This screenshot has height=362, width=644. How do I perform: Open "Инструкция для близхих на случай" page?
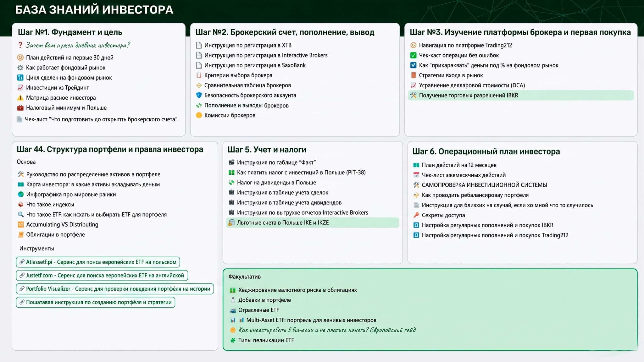point(508,205)
